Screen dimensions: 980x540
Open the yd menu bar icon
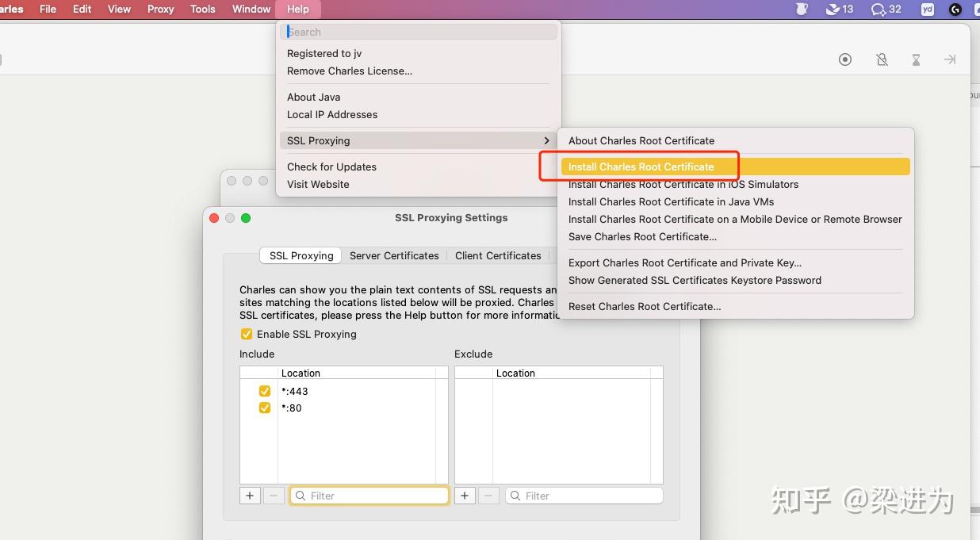point(927,10)
